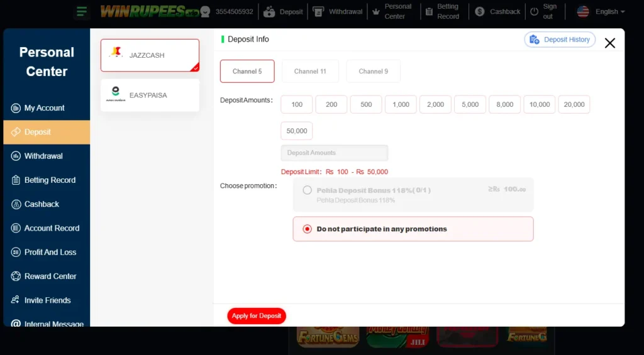The width and height of the screenshot is (644, 355).
Task: Open Reward Center in sidebar
Action: point(47,276)
